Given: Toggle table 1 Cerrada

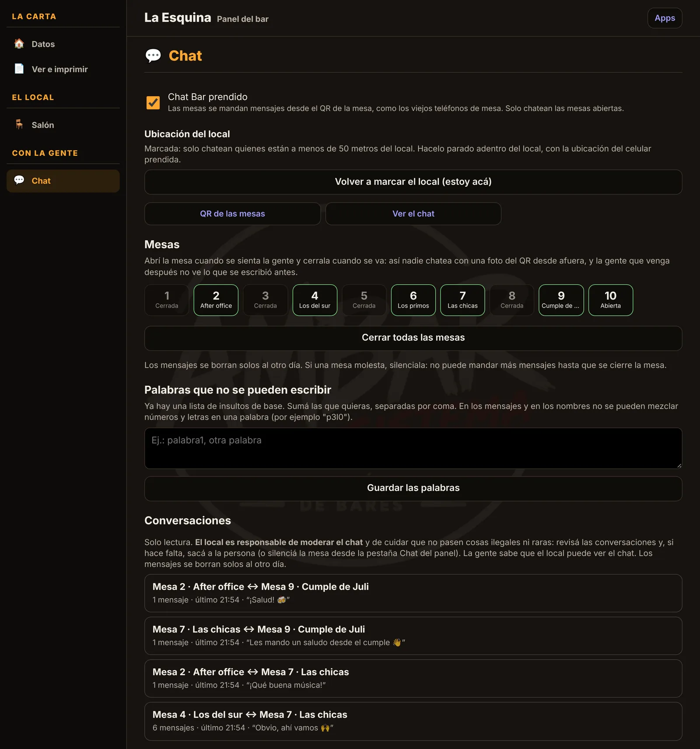Looking at the screenshot, I should click(x=167, y=300).
